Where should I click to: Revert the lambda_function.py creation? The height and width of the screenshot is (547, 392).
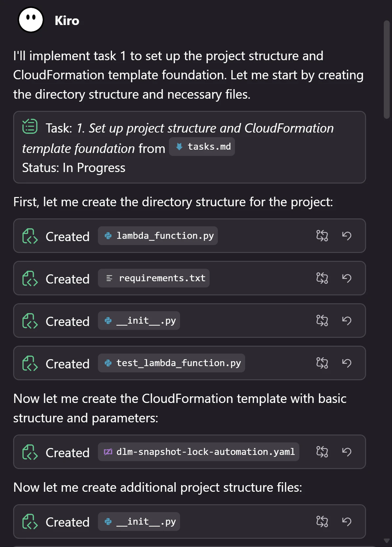click(x=347, y=236)
